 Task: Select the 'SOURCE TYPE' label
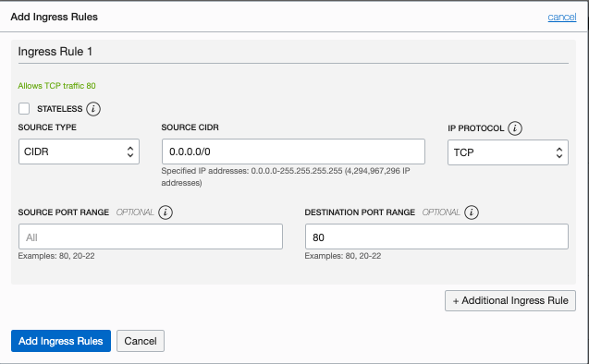tap(47, 127)
